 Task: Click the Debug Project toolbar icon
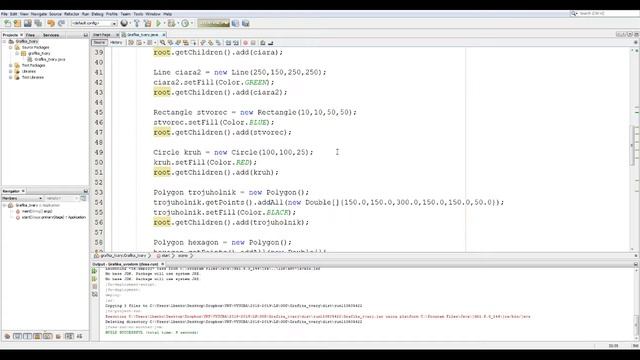click(171, 23)
